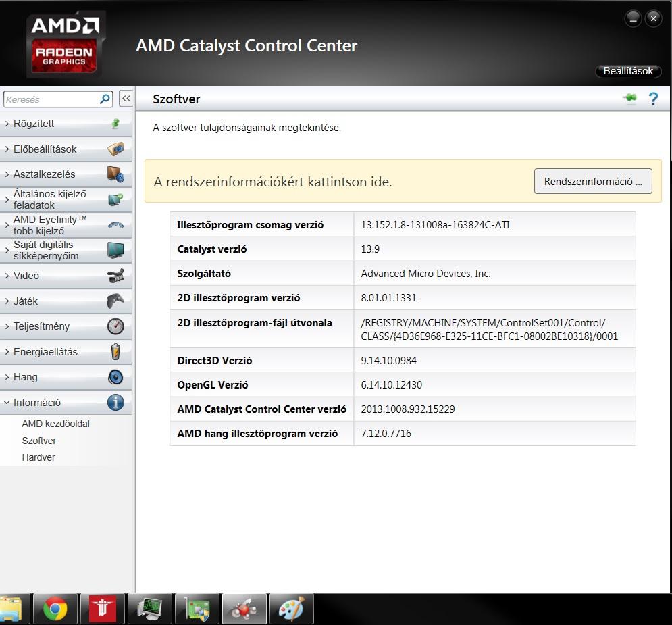The width and height of the screenshot is (672, 625).
Task: Click the driver package version 13.152.1.8-131008a-163824C-ATI
Action: pos(435,224)
